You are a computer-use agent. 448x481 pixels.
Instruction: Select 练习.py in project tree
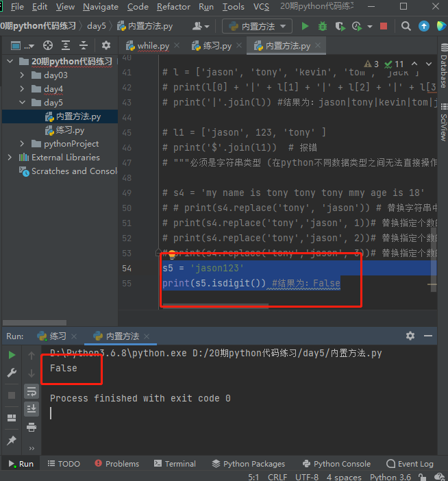70,130
